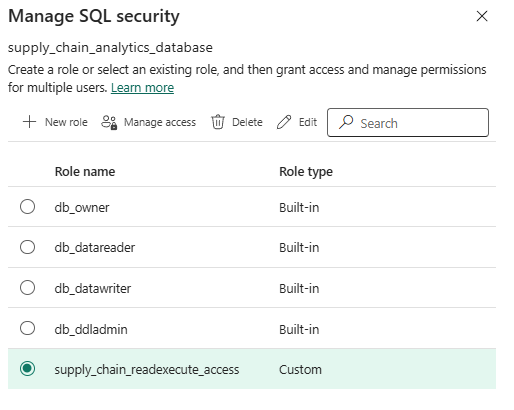The height and width of the screenshot is (410, 514).
Task: Click the Delete label text
Action: 247,122
